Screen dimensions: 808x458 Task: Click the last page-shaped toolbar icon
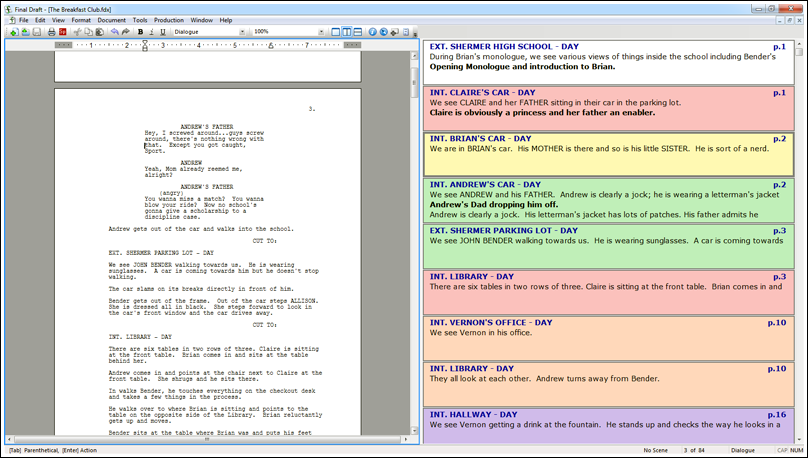click(406, 32)
